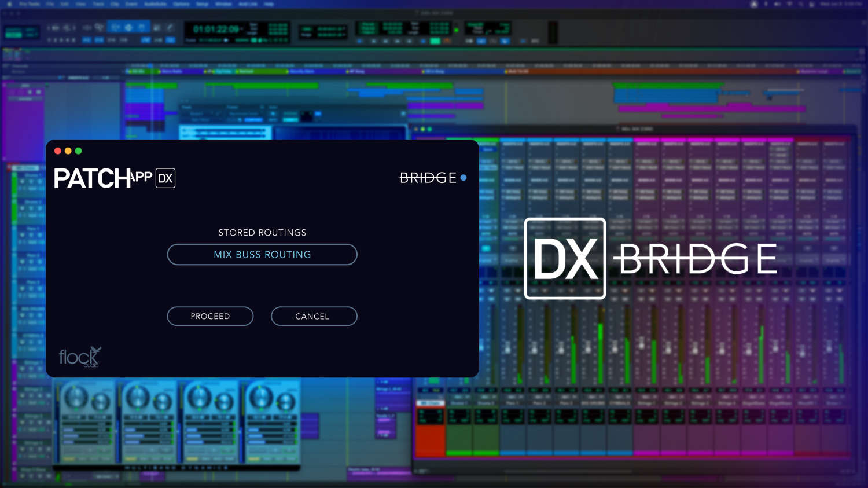The height and width of the screenshot is (488, 868).
Task: Minimize PatchApp DX with the yellow button
Action: pos(68,151)
